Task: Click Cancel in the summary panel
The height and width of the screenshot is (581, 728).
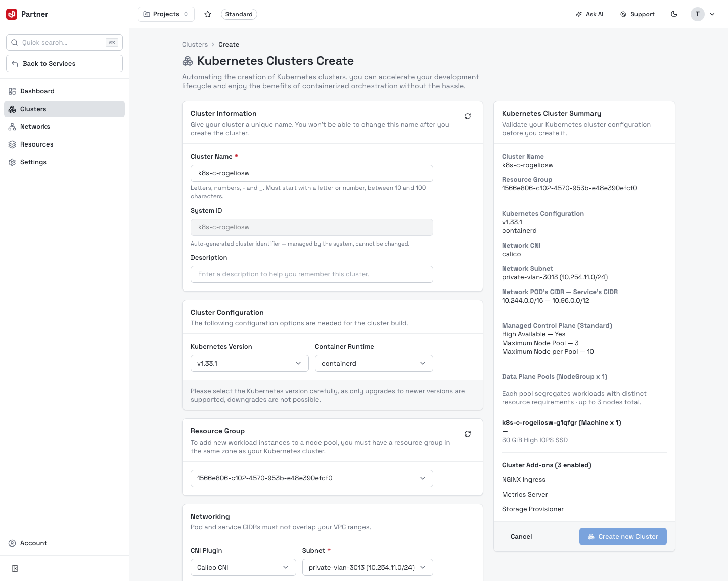Action: click(521, 537)
